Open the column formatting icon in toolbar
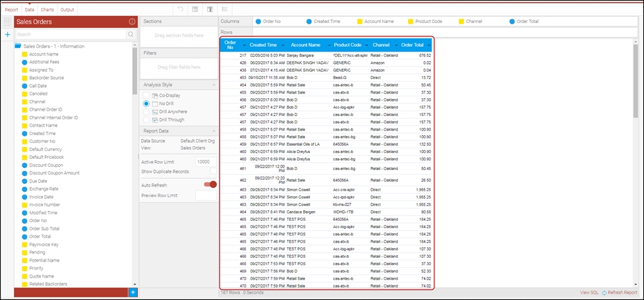 tap(195, 9)
